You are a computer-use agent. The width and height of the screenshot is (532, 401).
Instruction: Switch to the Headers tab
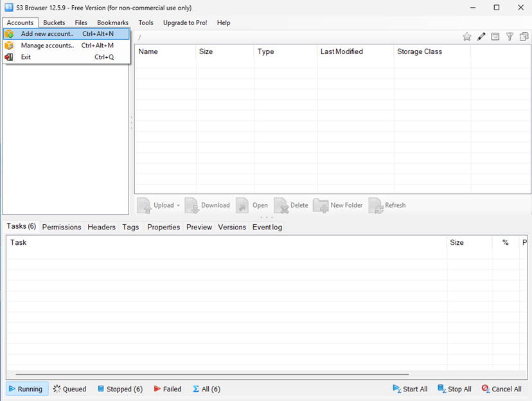[x=102, y=227]
